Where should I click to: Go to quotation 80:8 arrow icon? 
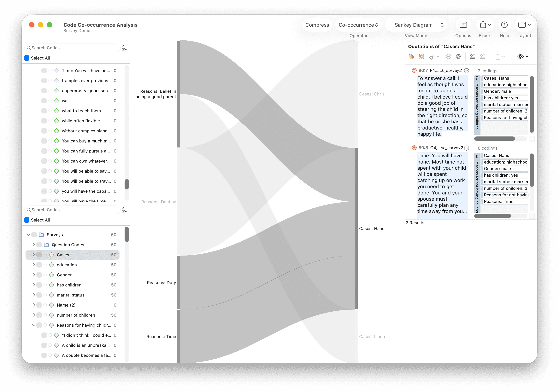(467, 148)
